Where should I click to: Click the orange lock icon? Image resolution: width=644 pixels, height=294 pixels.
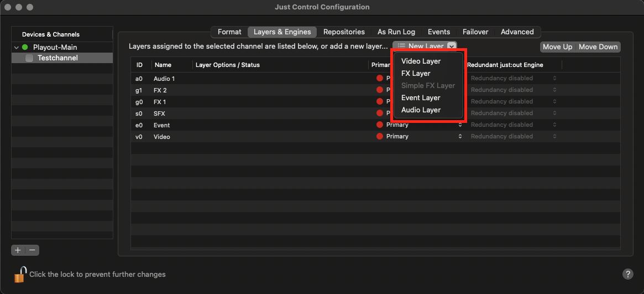point(20,274)
